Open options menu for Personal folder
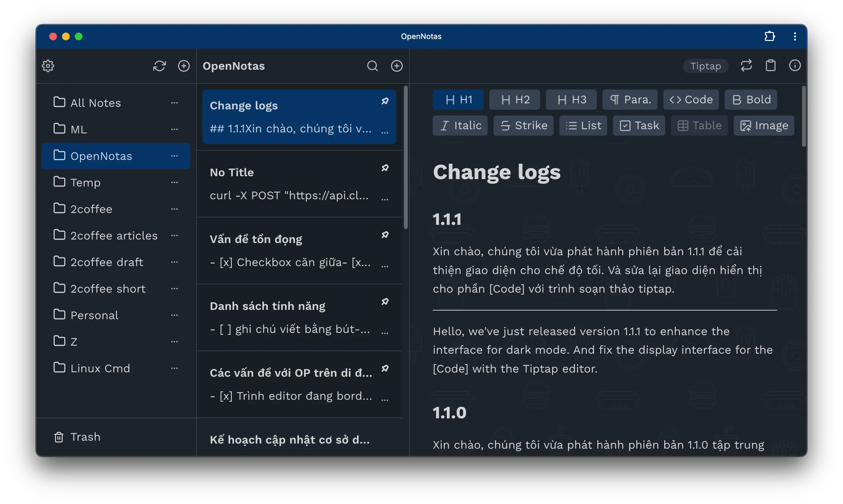843x504 pixels. coord(175,315)
